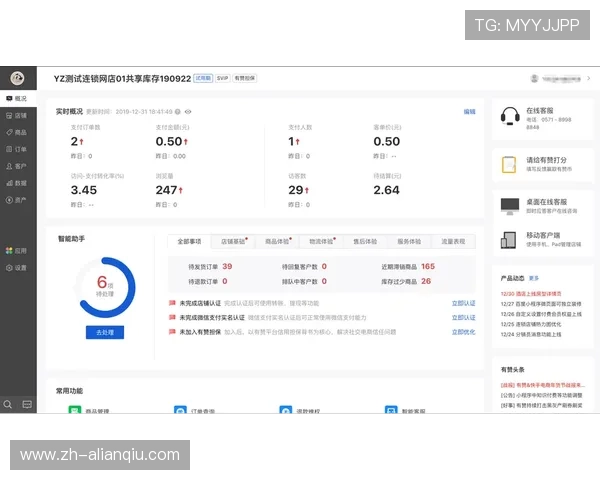Screen dimensions: 600x480
Task: Click 更多 link next to 产品动态
Action: [x=534, y=278]
